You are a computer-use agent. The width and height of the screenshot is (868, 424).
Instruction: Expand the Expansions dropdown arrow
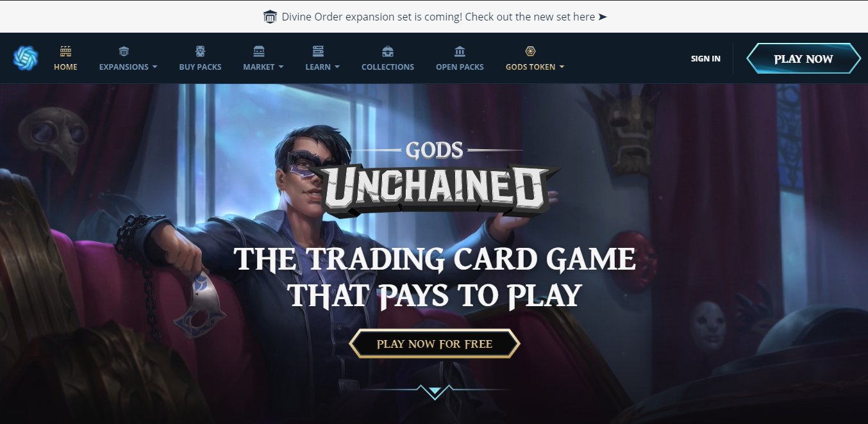point(154,67)
